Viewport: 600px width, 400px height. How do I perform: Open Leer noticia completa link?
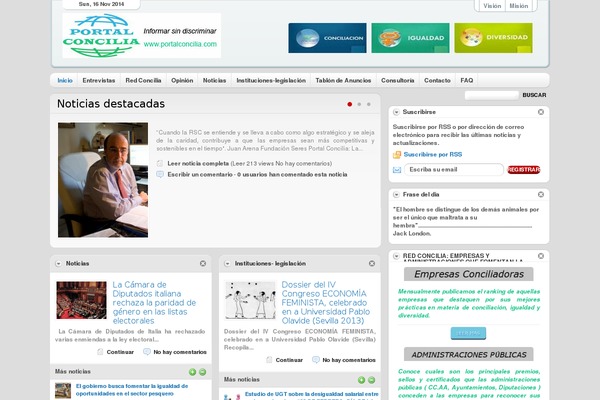coord(198,163)
